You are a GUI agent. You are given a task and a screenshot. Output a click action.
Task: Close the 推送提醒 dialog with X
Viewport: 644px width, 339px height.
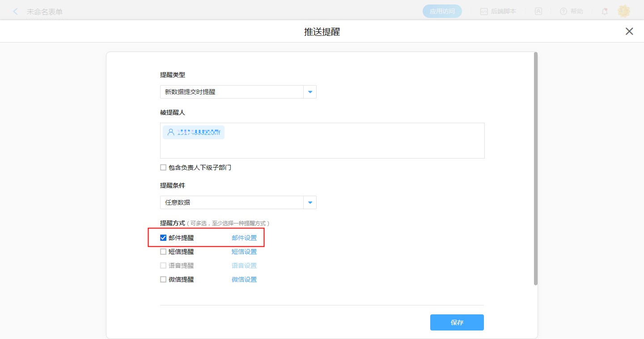[x=629, y=31]
